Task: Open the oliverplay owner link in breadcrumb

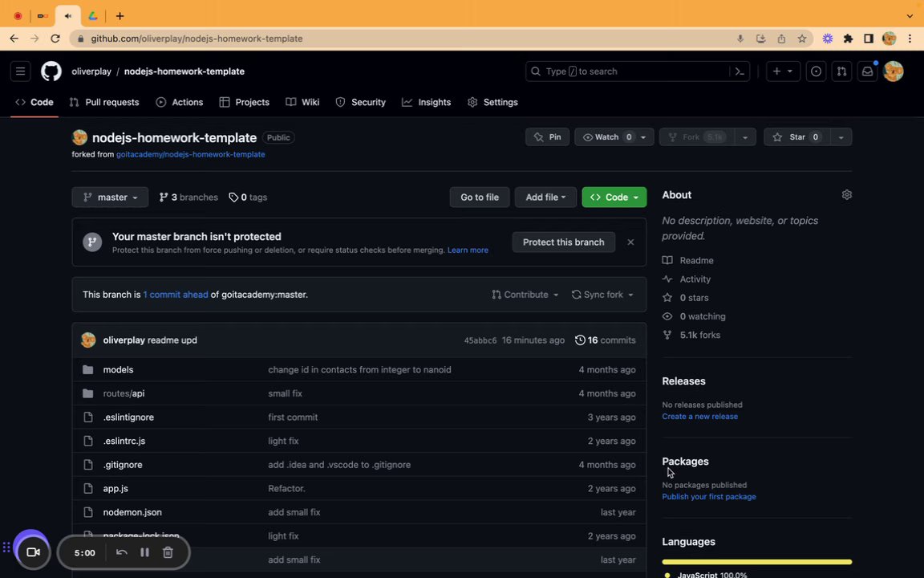Action: click(91, 71)
